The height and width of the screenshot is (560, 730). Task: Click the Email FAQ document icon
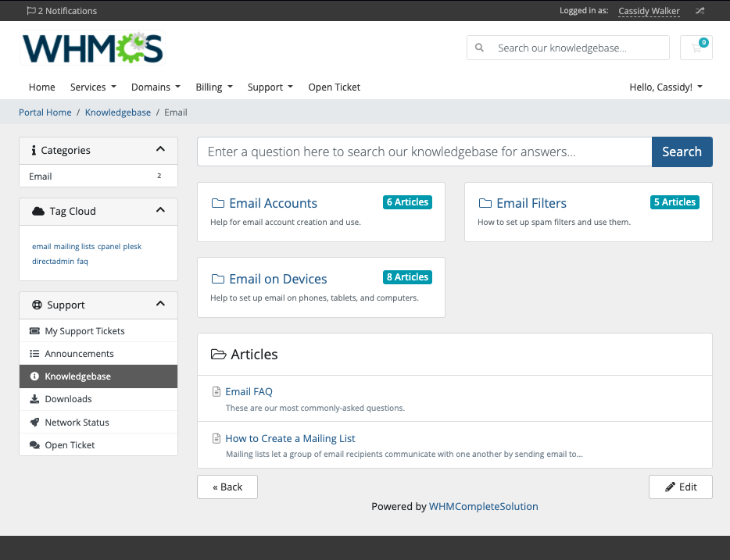pos(216,391)
